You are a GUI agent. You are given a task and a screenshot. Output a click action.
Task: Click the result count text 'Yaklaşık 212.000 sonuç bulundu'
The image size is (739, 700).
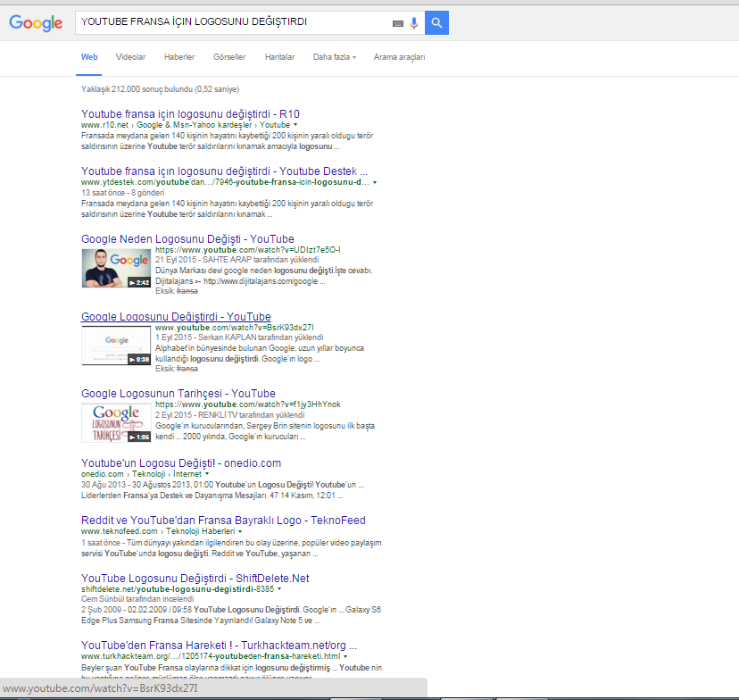pyautogui.click(x=137, y=89)
